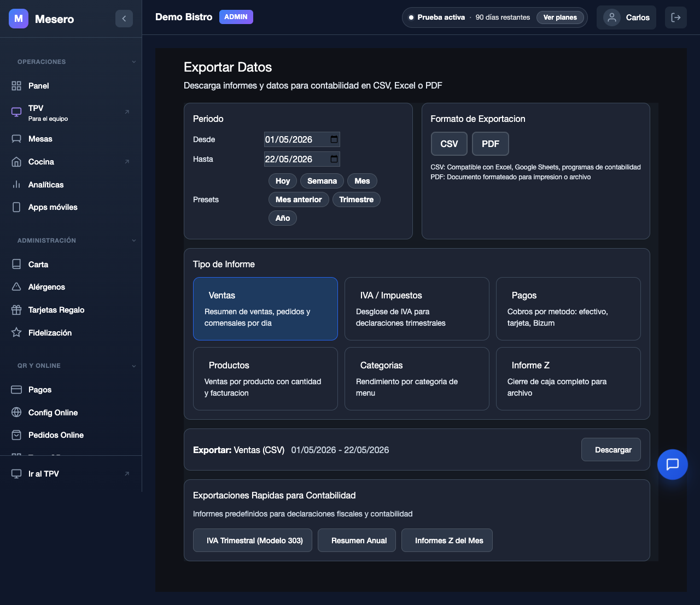Click the Panel grid icon
The width and height of the screenshot is (700, 605).
tap(16, 86)
